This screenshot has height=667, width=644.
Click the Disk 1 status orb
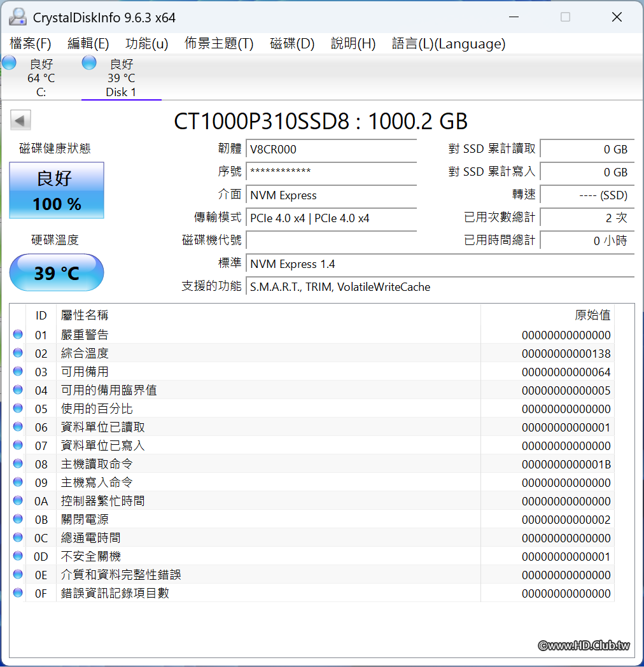click(89, 63)
